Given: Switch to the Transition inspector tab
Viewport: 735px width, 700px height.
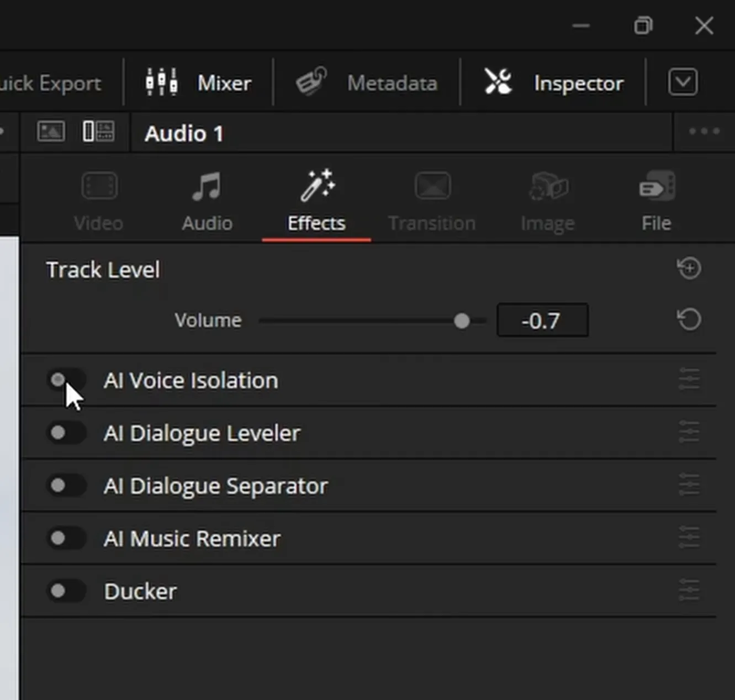Looking at the screenshot, I should 432,201.
